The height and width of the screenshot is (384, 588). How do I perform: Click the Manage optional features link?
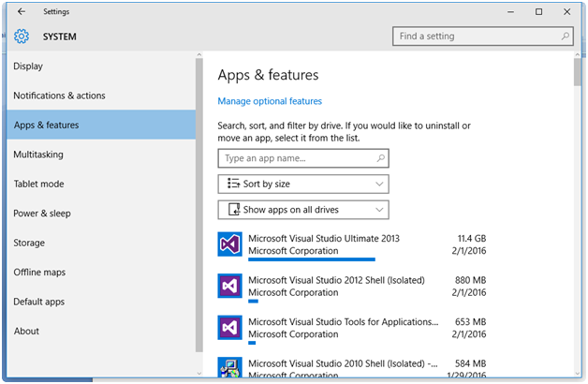click(270, 101)
